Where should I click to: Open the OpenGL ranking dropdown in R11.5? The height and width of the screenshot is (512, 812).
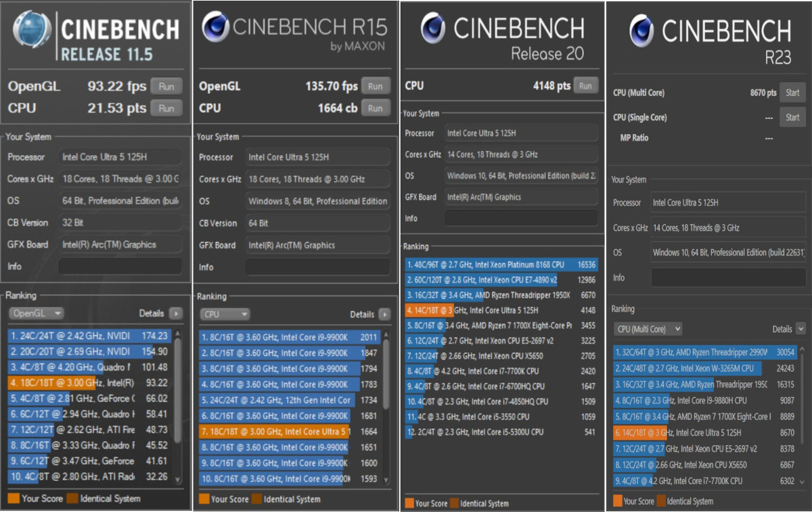[37, 313]
